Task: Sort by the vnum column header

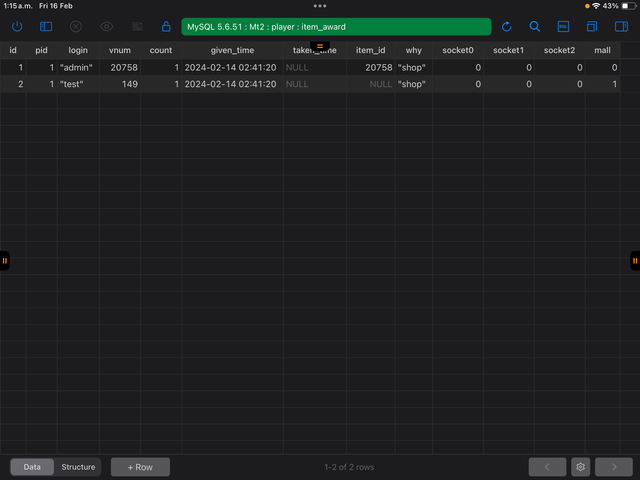Action: [120, 50]
